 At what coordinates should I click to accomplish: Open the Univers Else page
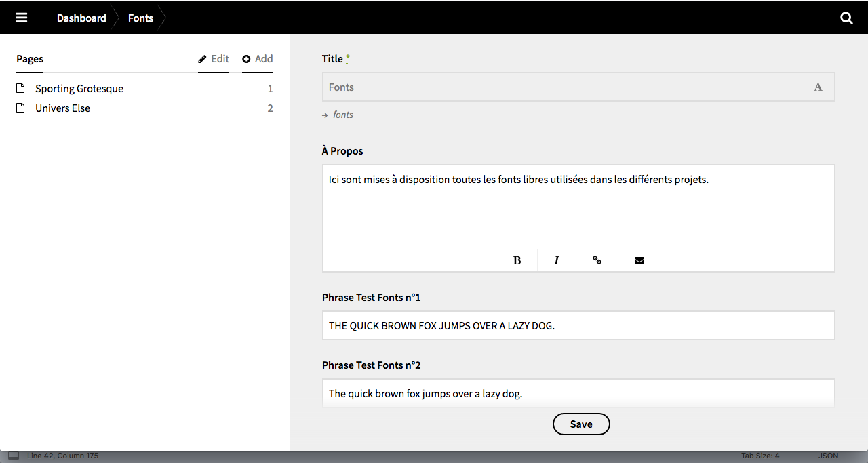[x=62, y=108]
